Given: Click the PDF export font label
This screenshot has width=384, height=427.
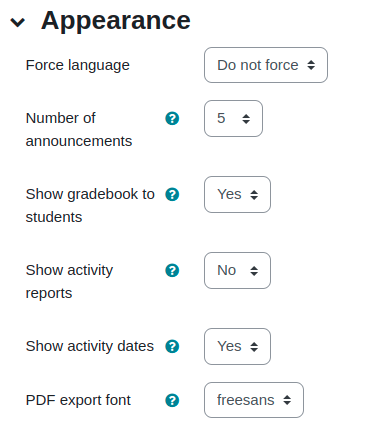Looking at the screenshot, I should [78, 400].
